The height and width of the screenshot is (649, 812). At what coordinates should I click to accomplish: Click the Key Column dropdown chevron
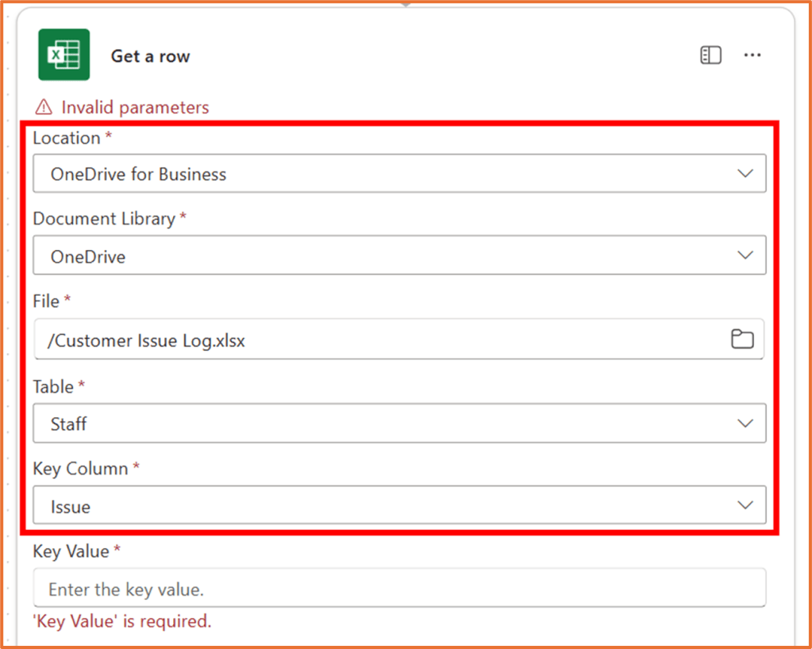[745, 505]
